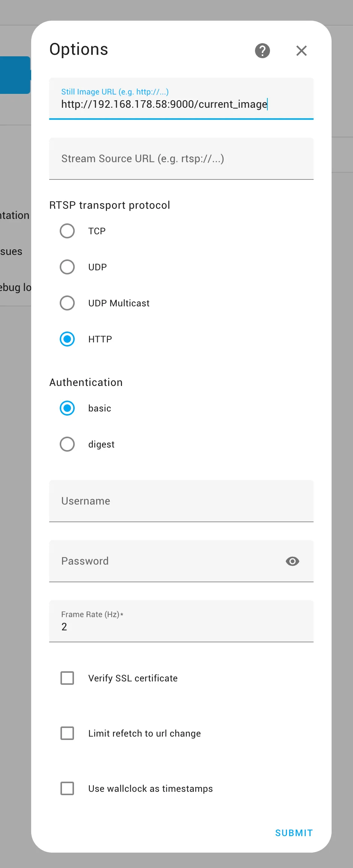Enable Use wallclock as timestamps
Screen dimensions: 353x868
coord(67,788)
